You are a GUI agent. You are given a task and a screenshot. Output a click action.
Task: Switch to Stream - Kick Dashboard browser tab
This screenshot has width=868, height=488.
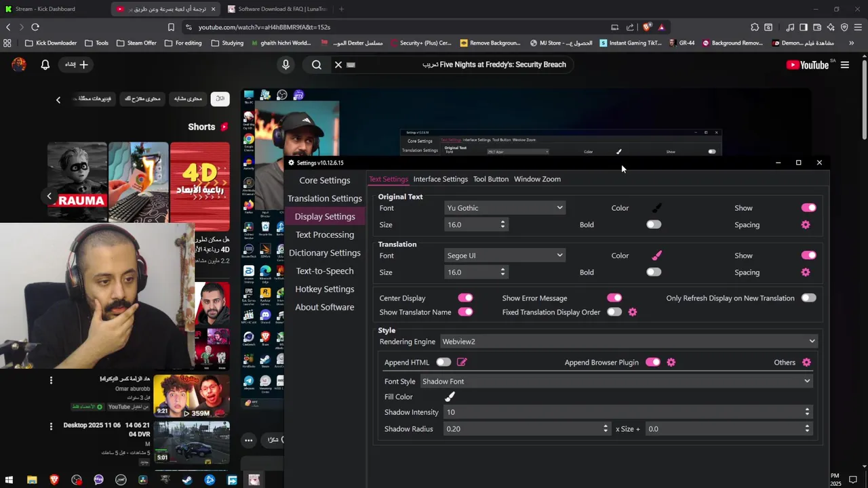[54, 9]
